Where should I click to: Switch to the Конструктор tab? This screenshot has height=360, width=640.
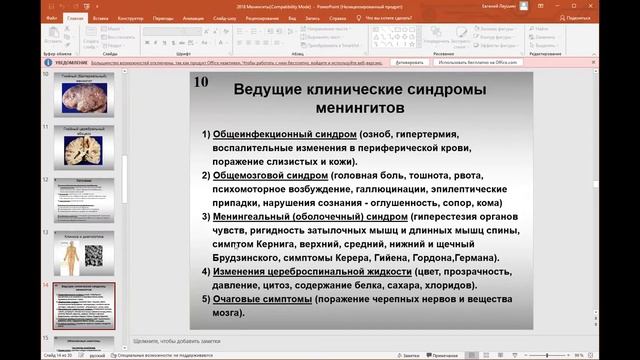[x=130, y=18]
